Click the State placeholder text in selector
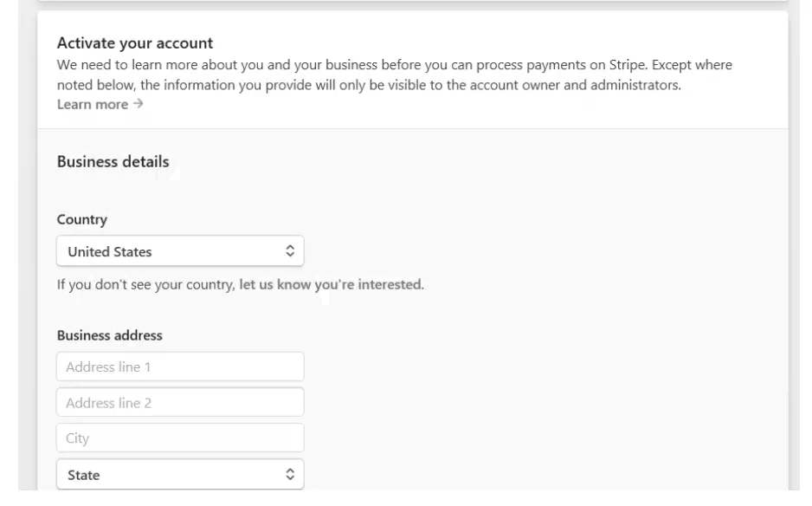The width and height of the screenshot is (812, 506). (x=83, y=476)
